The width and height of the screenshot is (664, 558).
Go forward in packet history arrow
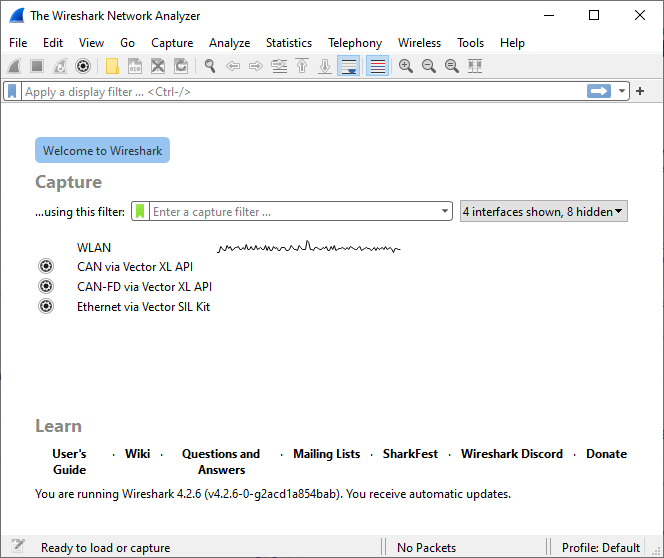point(256,66)
